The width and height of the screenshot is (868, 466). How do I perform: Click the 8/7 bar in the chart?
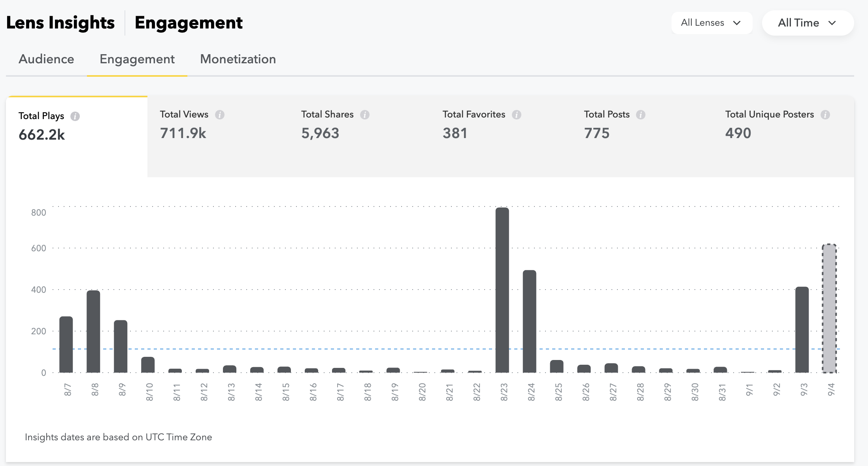(66, 345)
